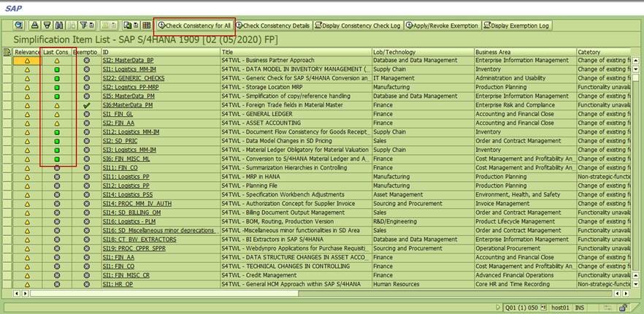Click yellow consistency triangle for SI2: FIN_AA
This screenshot has height=314, width=644.
click(57, 123)
